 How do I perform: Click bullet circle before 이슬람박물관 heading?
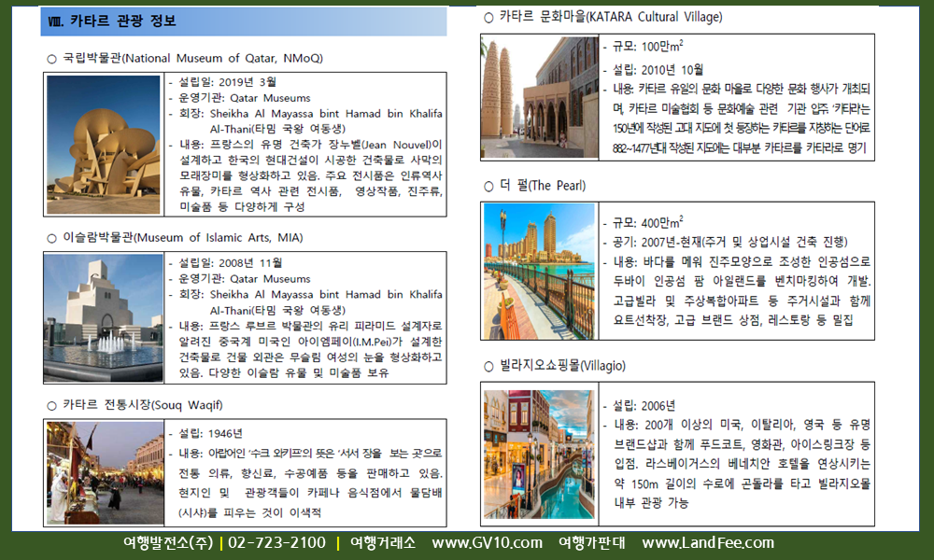51,238
